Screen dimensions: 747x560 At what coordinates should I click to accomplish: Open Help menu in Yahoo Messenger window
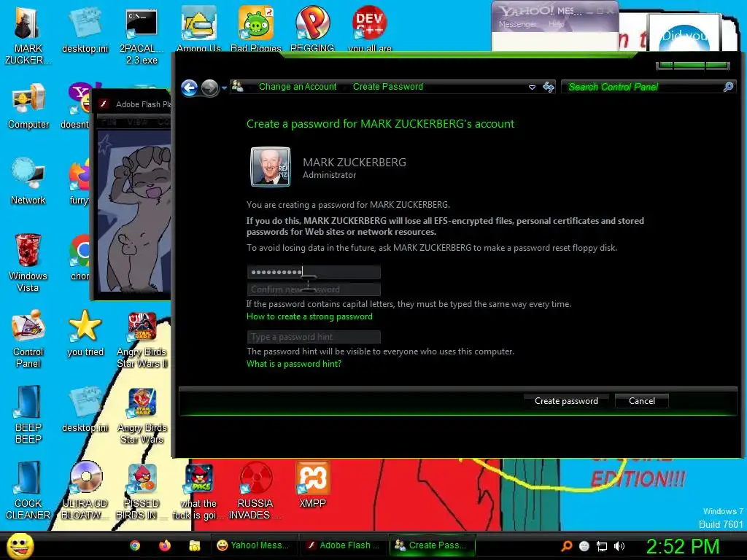[x=556, y=24]
